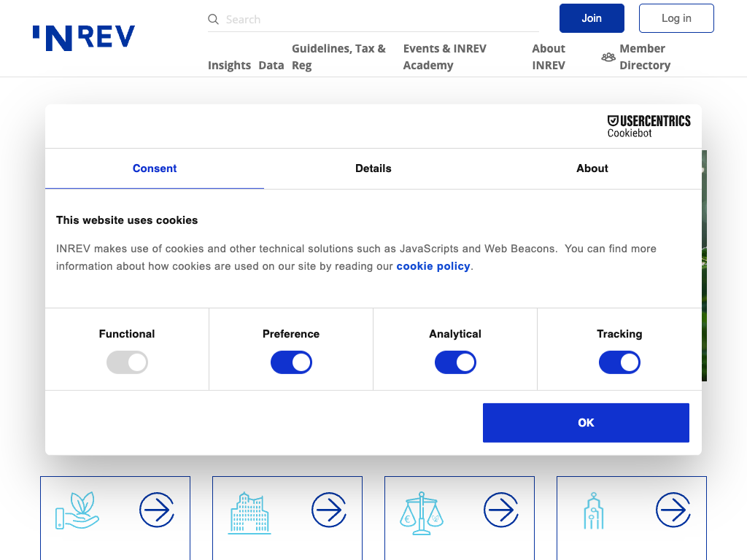Turn off the Analytical cookies toggle
The image size is (747, 560).
pos(455,362)
